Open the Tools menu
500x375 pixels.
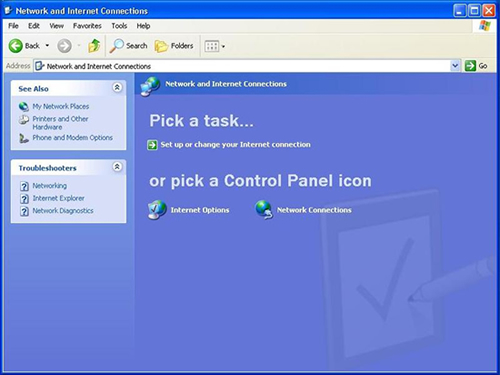tap(119, 26)
